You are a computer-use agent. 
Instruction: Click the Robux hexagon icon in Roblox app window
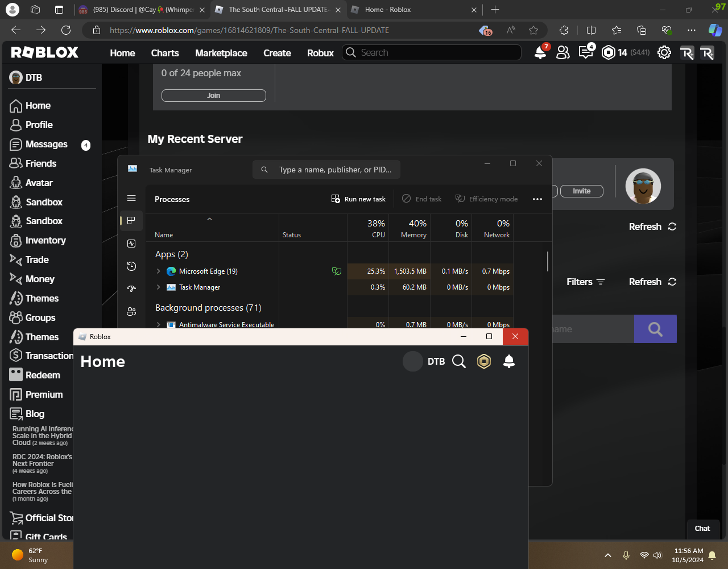[484, 361]
